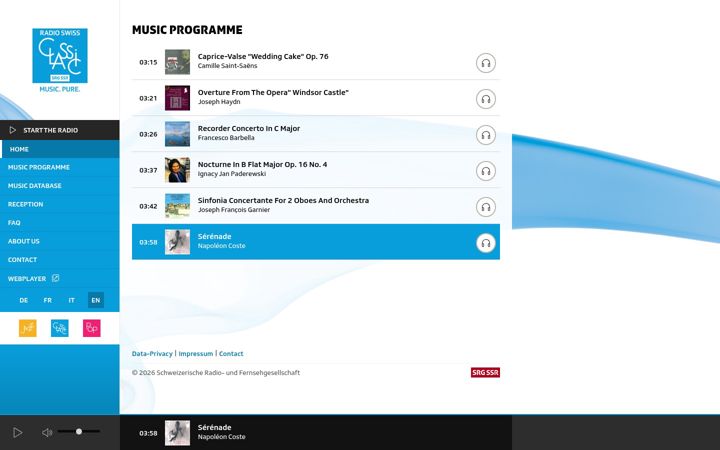Open the Reception menu item
This screenshot has height=450, width=720.
coord(60,204)
